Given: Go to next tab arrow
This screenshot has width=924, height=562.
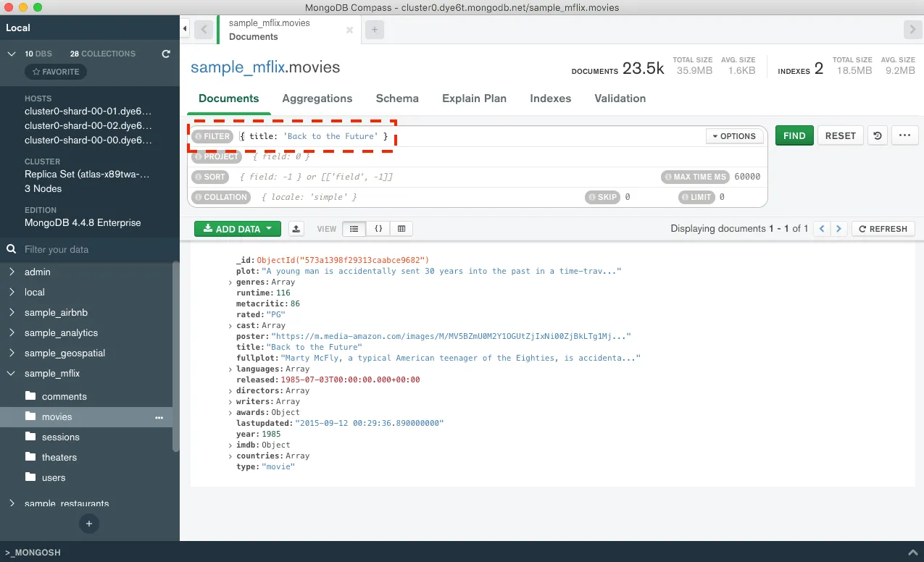Looking at the screenshot, I should click(x=912, y=30).
